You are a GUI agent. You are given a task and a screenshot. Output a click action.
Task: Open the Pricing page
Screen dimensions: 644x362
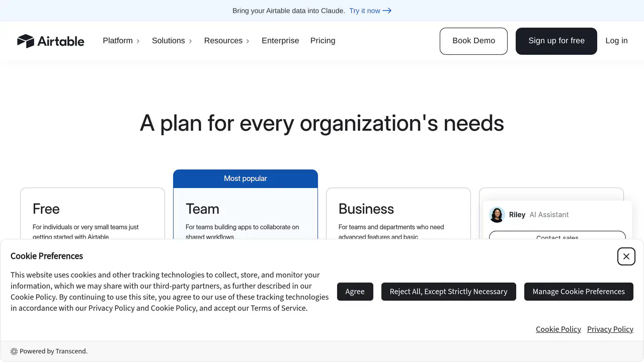click(323, 41)
